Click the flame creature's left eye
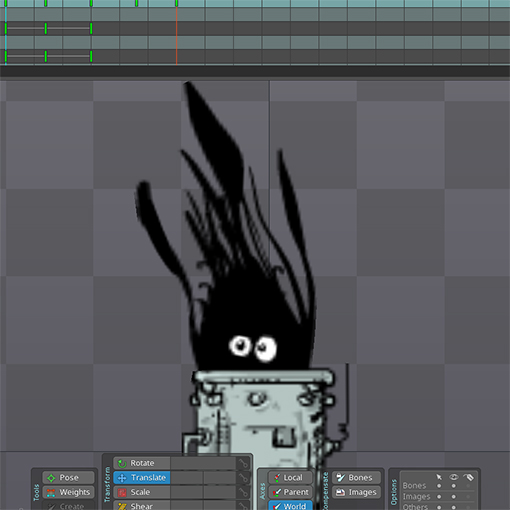Image resolution: width=510 pixels, height=510 pixels. coord(240,345)
